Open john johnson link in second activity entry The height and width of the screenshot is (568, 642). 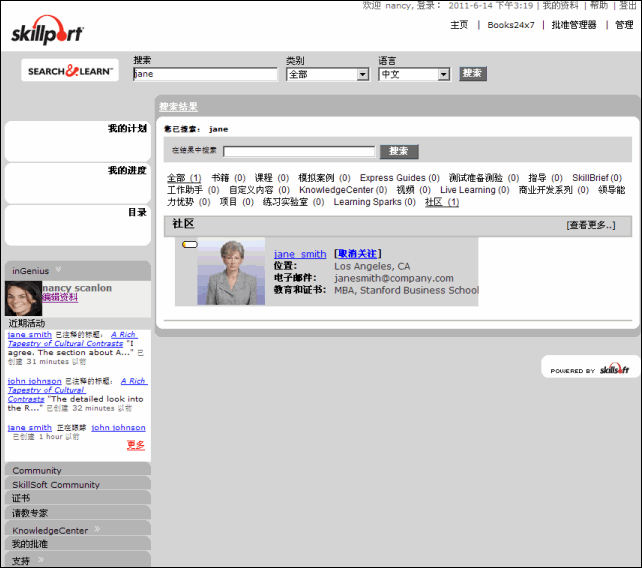pyautogui.click(x=35, y=381)
